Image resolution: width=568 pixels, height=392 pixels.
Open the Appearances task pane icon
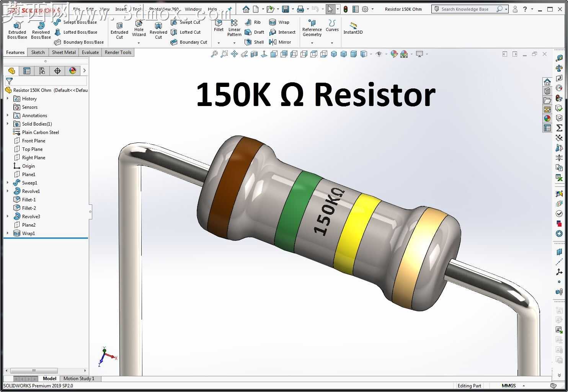[547, 119]
